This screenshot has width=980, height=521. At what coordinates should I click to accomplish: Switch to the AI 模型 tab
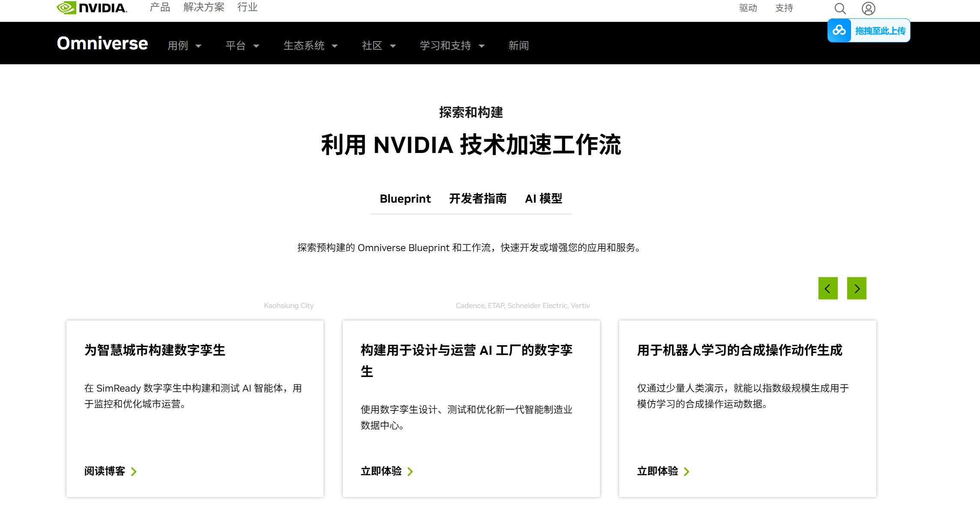click(543, 199)
